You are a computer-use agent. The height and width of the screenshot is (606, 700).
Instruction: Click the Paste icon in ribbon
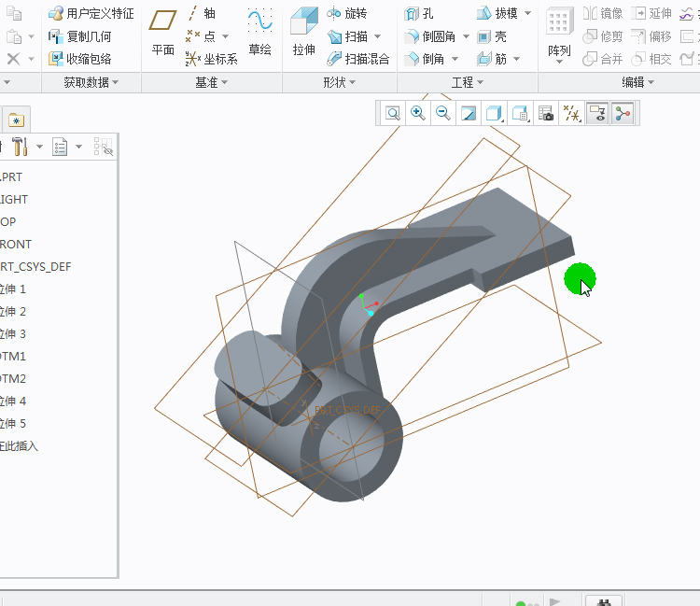tap(13, 36)
